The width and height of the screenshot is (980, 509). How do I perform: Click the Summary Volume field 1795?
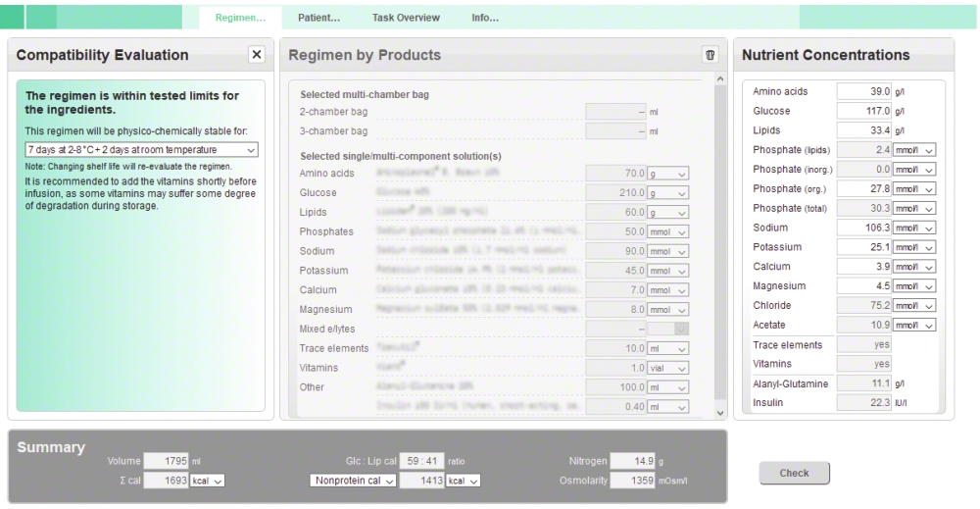[166, 461]
